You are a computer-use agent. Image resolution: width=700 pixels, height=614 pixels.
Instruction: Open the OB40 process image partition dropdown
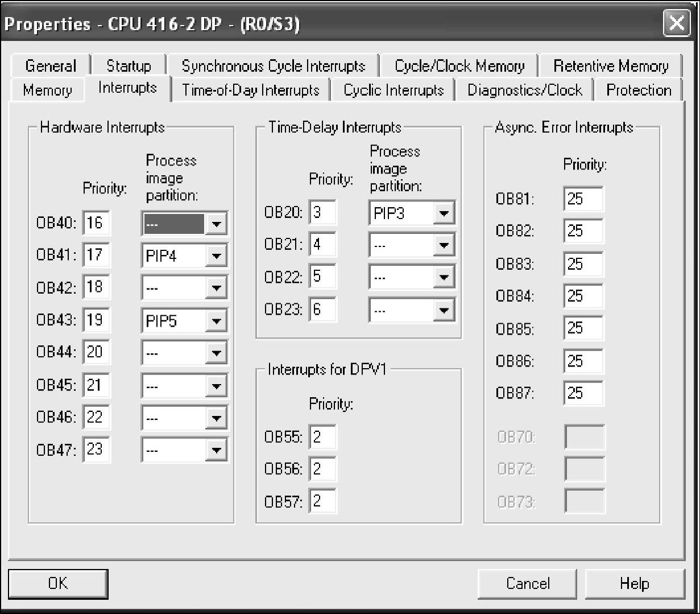(216, 224)
